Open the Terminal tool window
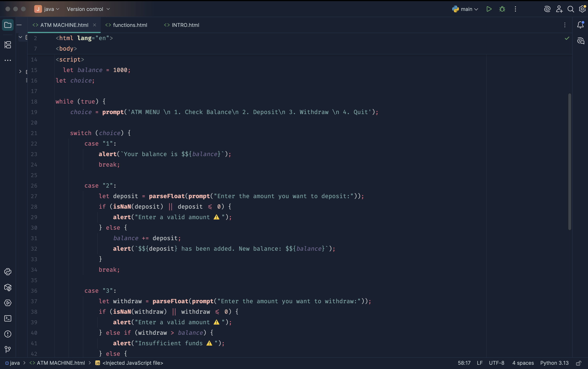 coord(8,318)
